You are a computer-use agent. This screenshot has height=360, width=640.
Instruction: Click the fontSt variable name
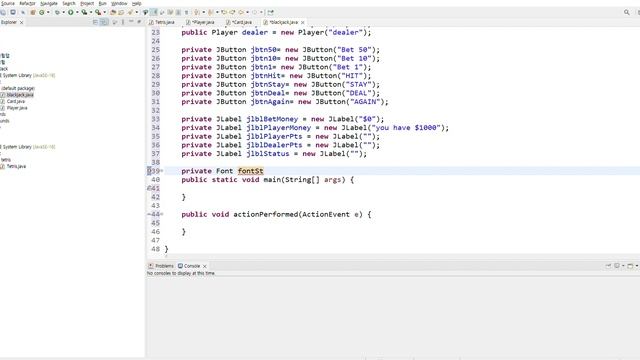251,171
